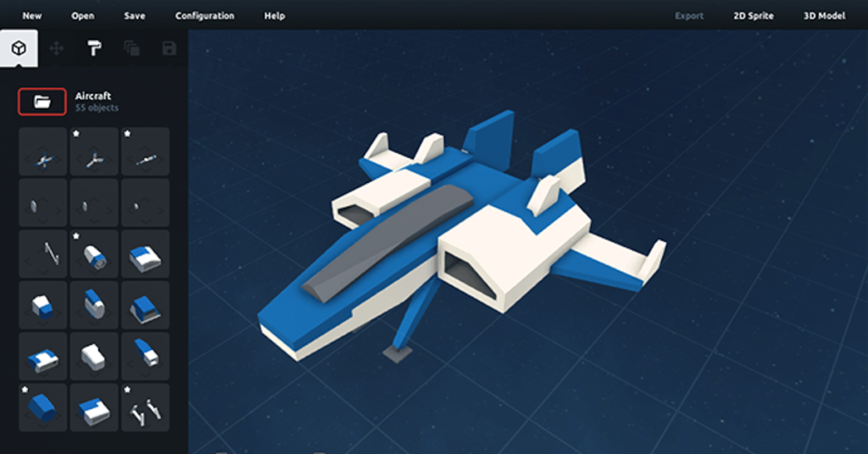Image resolution: width=868 pixels, height=454 pixels.
Task: Pick the cylindrical jet engine block
Action: tap(94, 254)
